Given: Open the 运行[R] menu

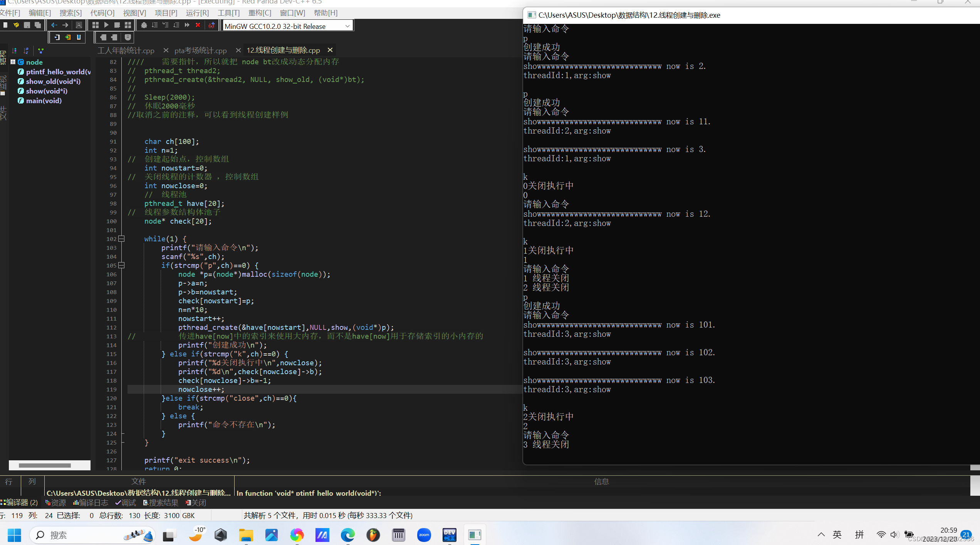Looking at the screenshot, I should [x=197, y=13].
